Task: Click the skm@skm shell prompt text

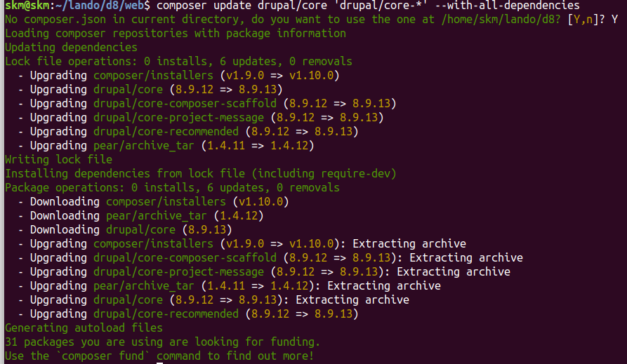Action: click(x=27, y=6)
